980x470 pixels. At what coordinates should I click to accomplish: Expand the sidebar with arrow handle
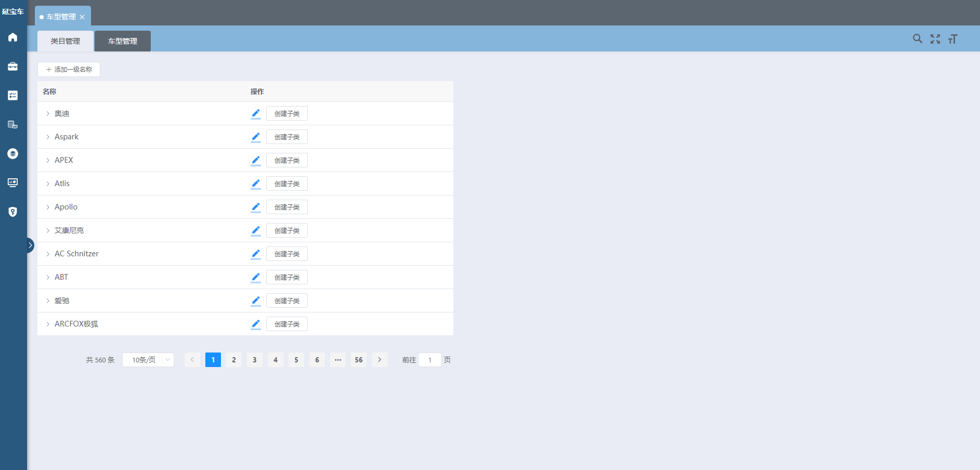click(x=30, y=245)
